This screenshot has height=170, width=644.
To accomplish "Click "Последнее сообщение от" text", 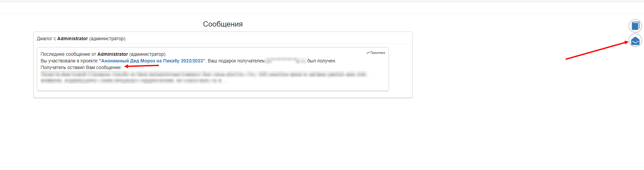I will pos(68,54).
